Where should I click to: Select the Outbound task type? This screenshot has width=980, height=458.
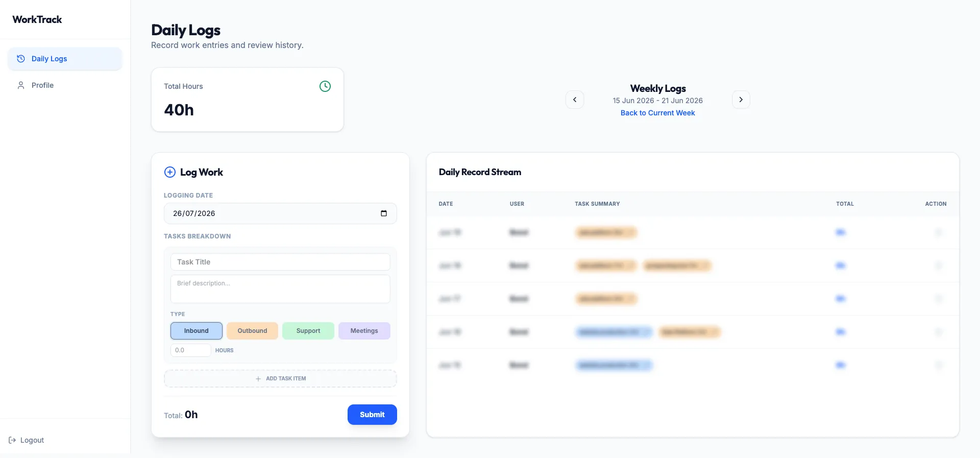tap(252, 331)
